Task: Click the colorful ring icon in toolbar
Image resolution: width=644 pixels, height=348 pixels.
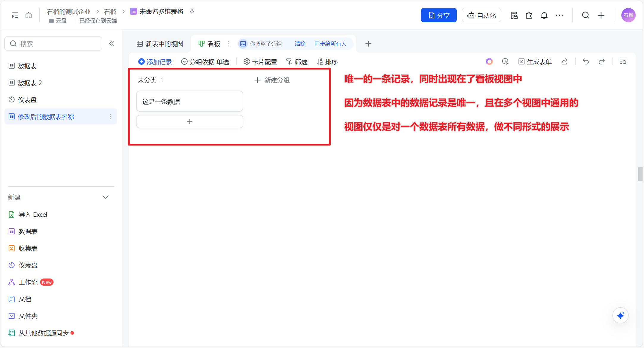Action: click(489, 61)
